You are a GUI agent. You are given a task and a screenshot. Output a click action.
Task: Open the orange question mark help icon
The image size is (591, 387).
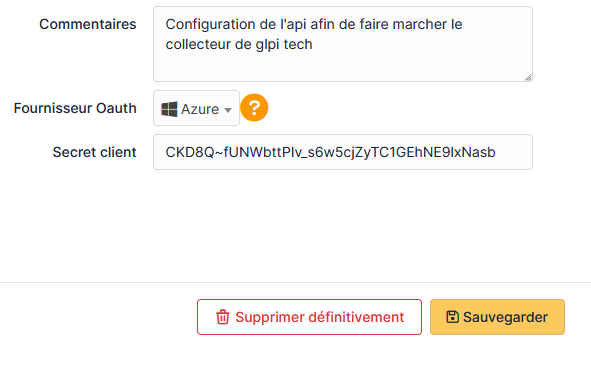(x=254, y=108)
